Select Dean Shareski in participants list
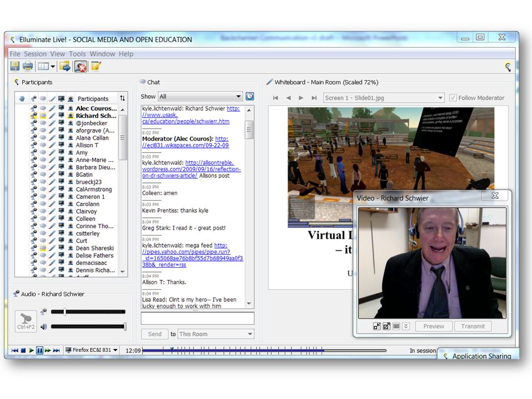 (x=95, y=248)
